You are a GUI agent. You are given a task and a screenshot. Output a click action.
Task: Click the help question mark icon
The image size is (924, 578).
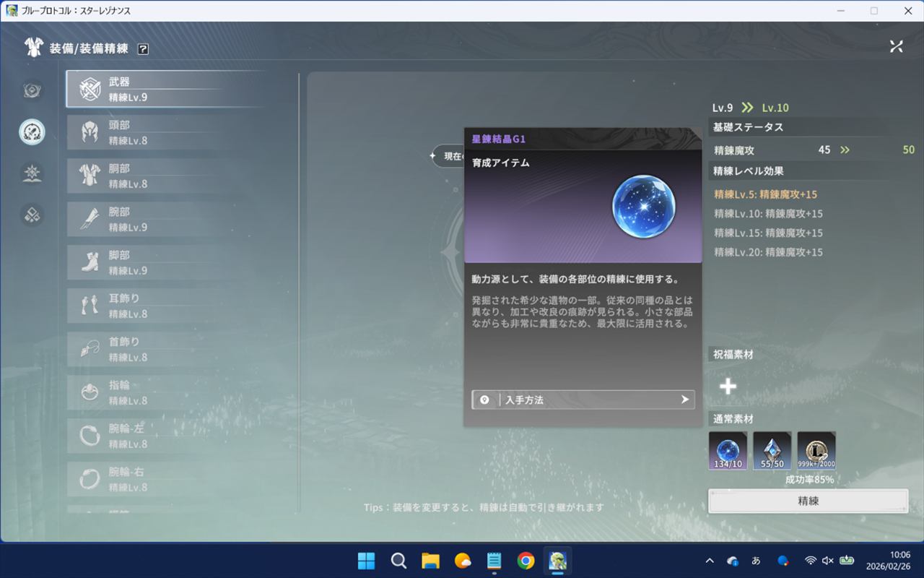[x=143, y=48]
